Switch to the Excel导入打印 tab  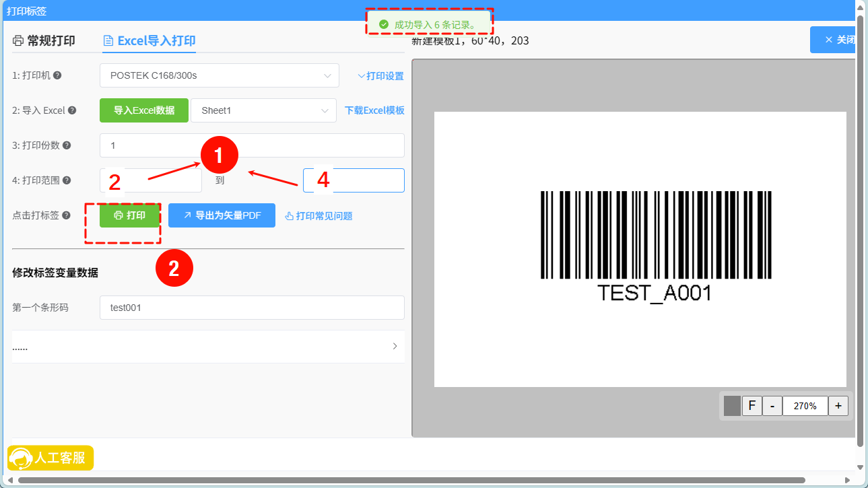149,40
